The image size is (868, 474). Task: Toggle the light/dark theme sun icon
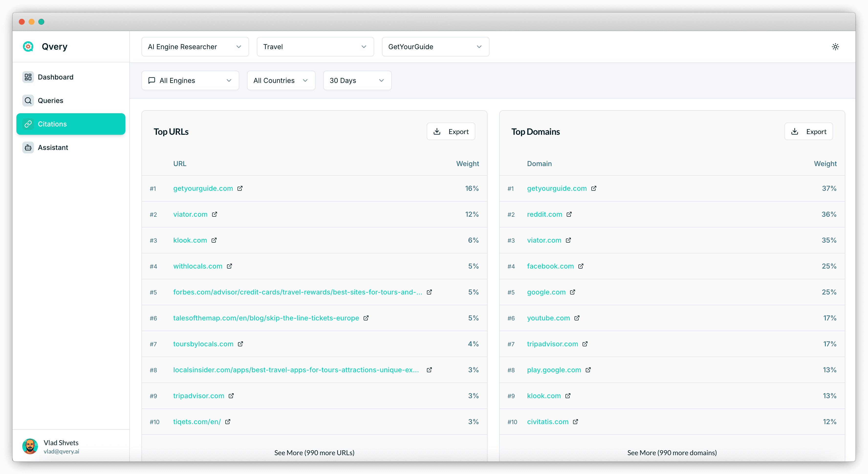coord(835,47)
